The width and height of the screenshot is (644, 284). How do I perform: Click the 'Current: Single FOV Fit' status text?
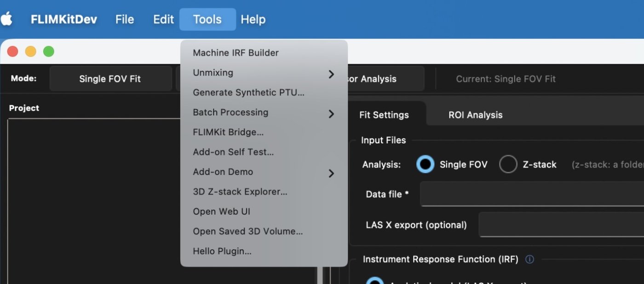tap(506, 79)
